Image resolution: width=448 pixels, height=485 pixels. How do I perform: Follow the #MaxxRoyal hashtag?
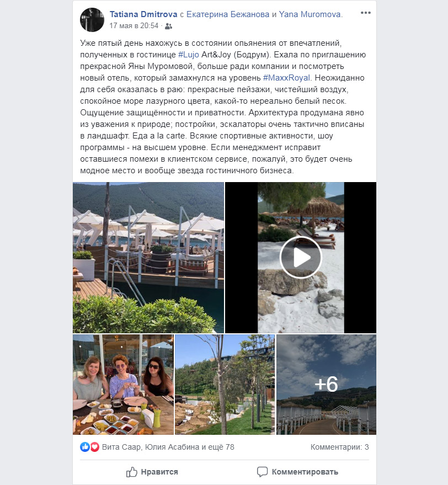286,78
